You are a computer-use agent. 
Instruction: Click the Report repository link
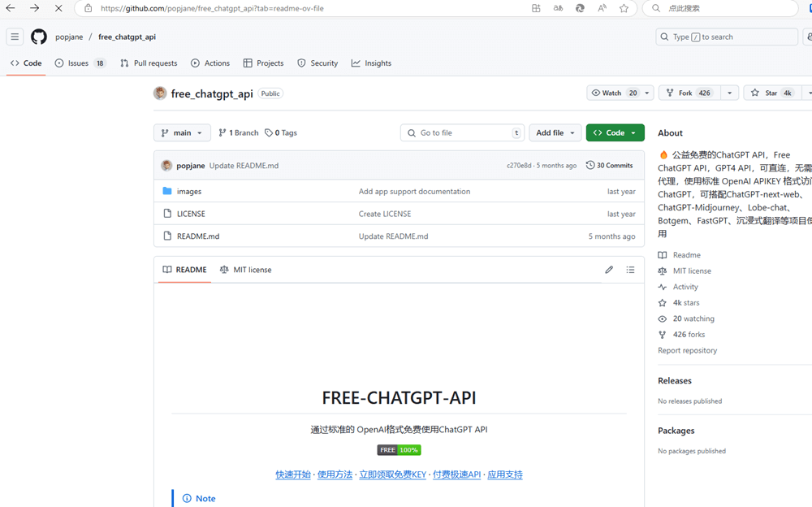coord(687,350)
